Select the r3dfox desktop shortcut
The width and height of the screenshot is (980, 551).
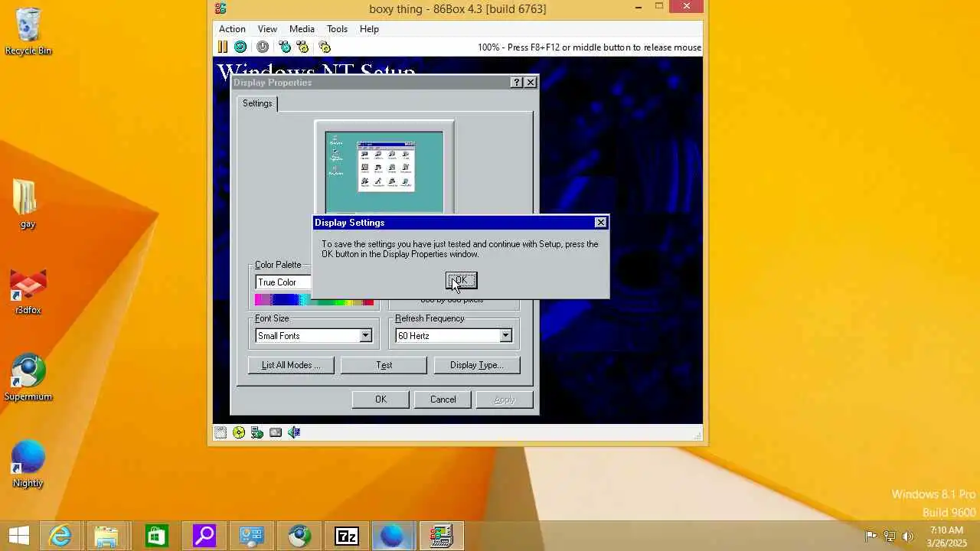click(x=28, y=292)
